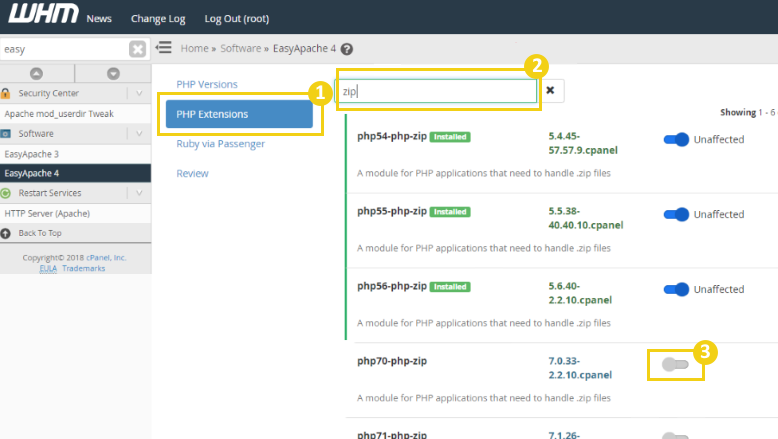Click the Unaffected label for php54-php-zip
This screenshot has width=778, height=439.
tap(718, 139)
